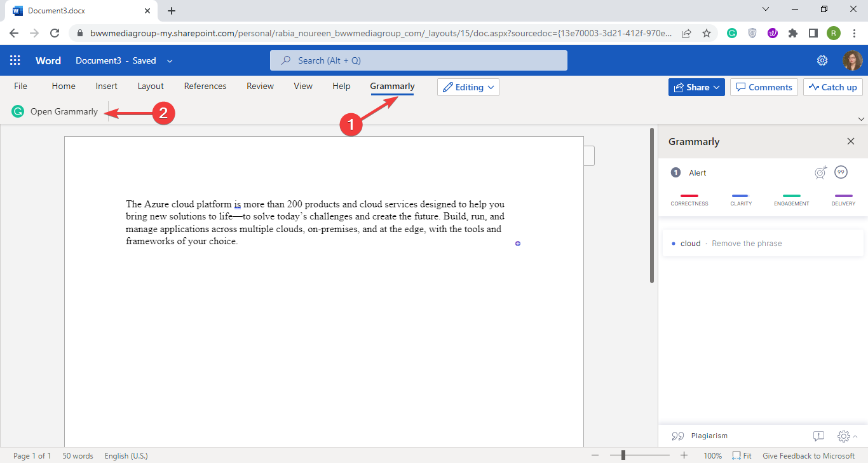Click the Plagiarism quotes icon
This screenshot has height=463, width=868.
(x=677, y=436)
